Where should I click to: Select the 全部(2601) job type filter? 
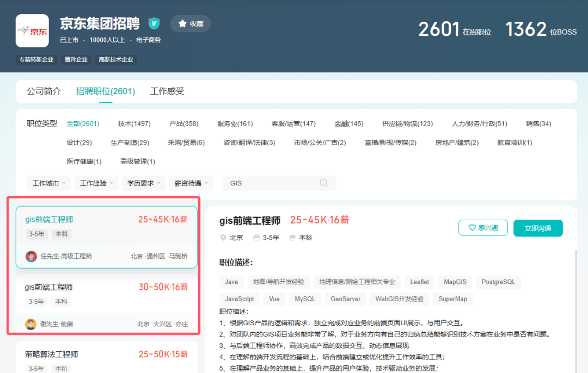coord(83,123)
